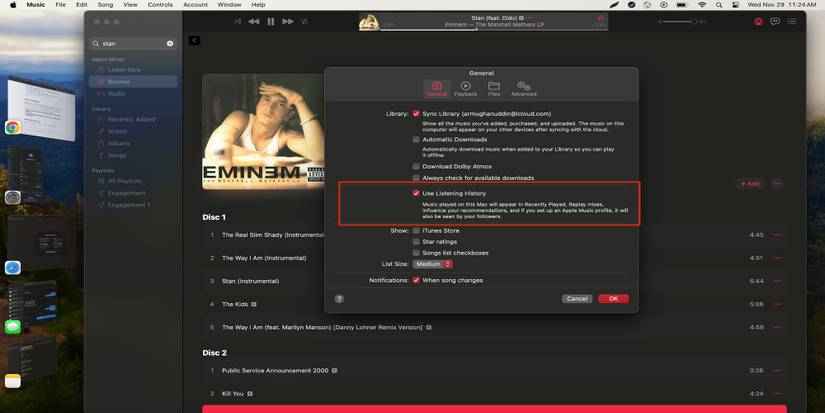Uncheck the Sync Library checkbox
This screenshot has height=413, width=825.
click(416, 114)
